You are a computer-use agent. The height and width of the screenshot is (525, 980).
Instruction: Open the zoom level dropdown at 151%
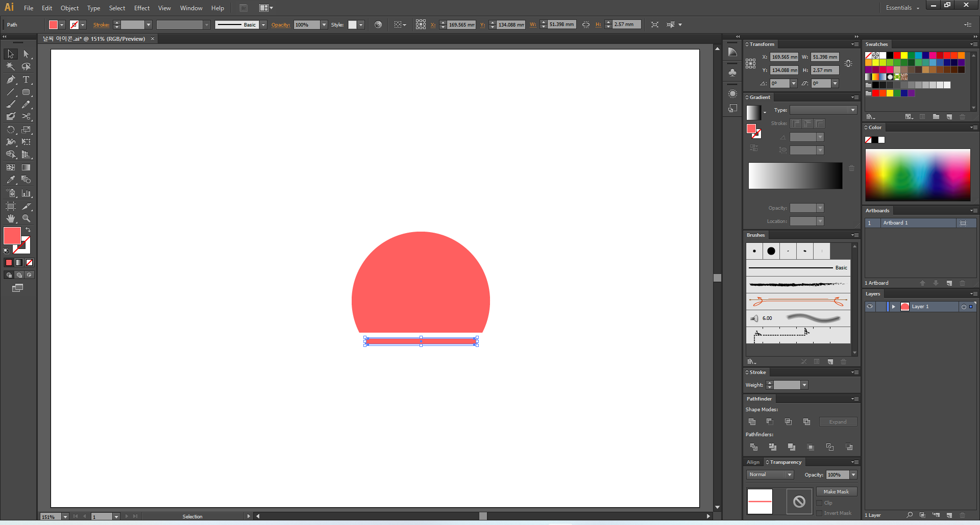point(65,517)
